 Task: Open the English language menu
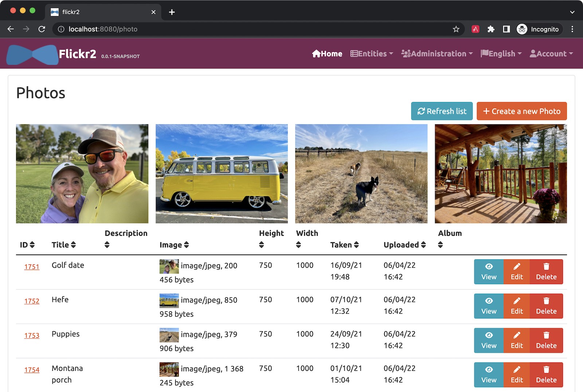[x=501, y=54]
